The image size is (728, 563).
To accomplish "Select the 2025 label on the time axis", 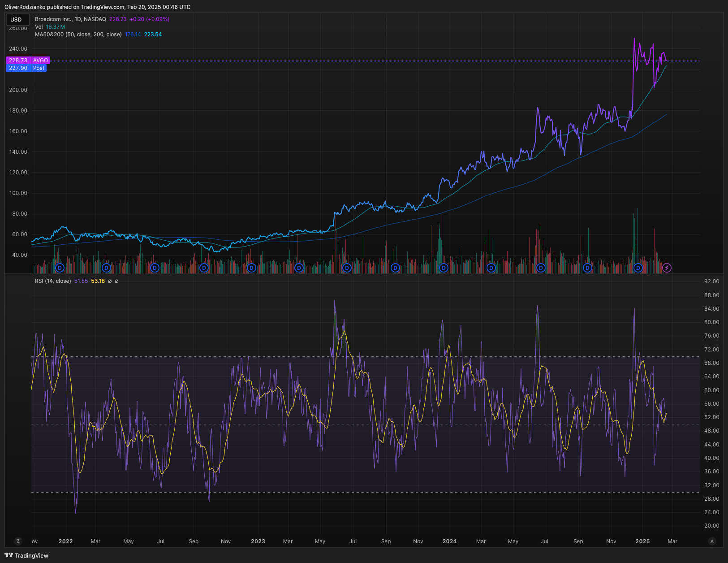I will click(x=643, y=541).
